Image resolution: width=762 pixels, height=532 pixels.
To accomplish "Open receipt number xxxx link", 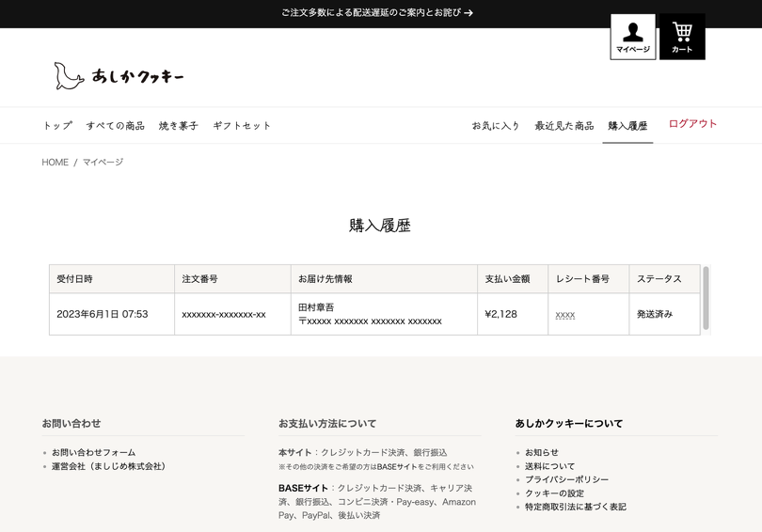I will click(x=564, y=315).
